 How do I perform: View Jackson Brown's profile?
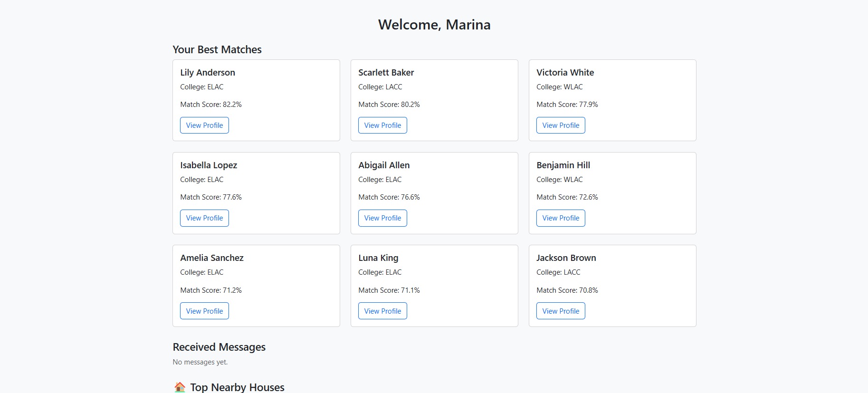tap(561, 311)
